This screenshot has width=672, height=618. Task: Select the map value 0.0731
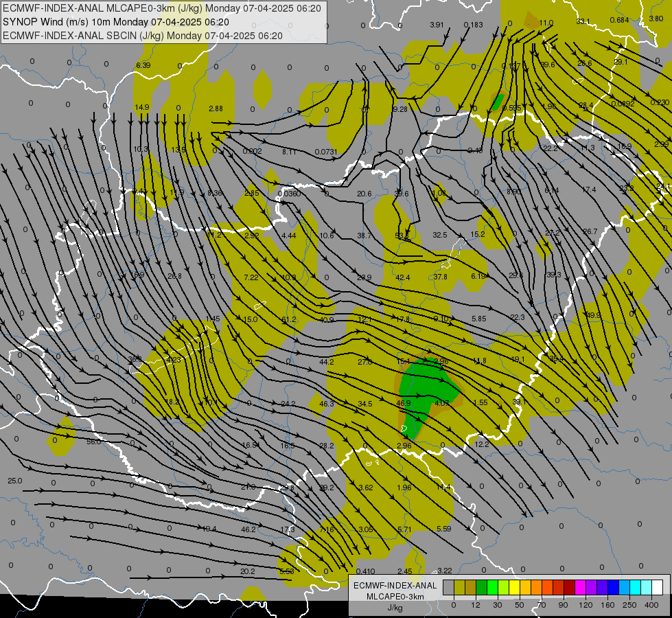coord(326,152)
